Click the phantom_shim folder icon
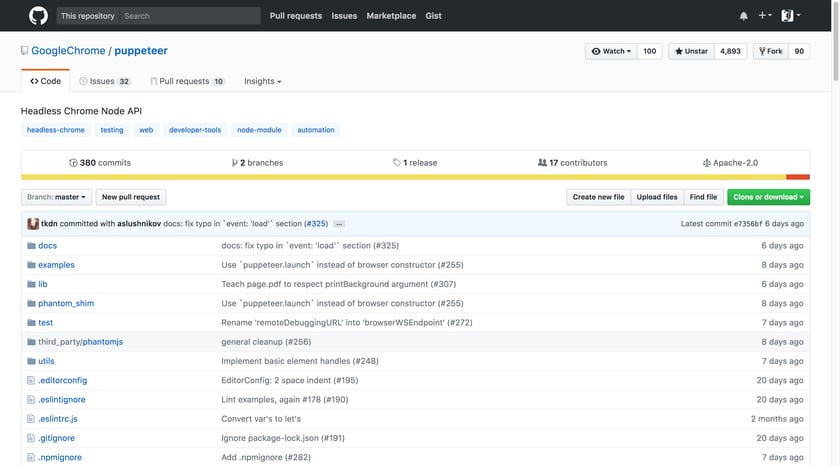840x466 pixels. click(x=31, y=304)
